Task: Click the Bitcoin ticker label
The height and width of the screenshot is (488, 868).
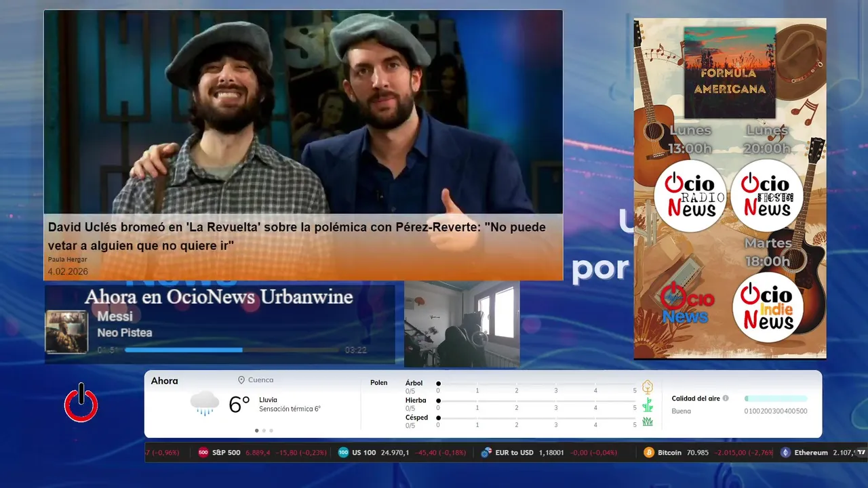Action: click(x=670, y=452)
